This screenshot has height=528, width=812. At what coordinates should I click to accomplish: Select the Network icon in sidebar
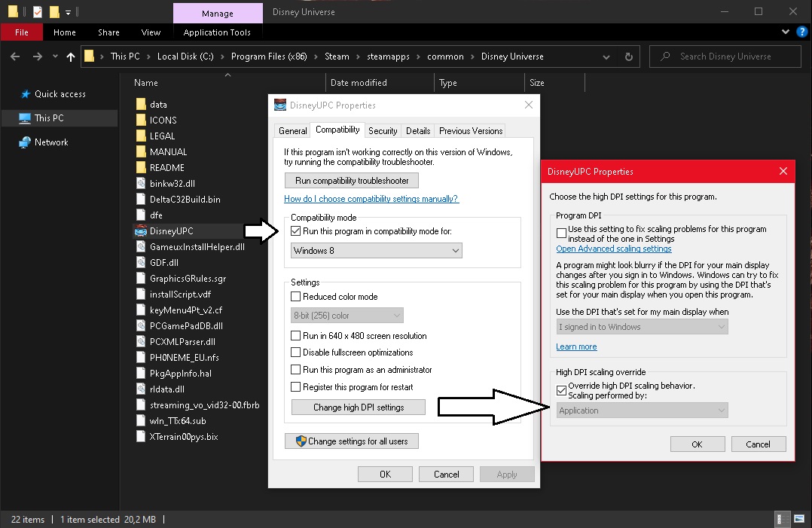[25, 142]
